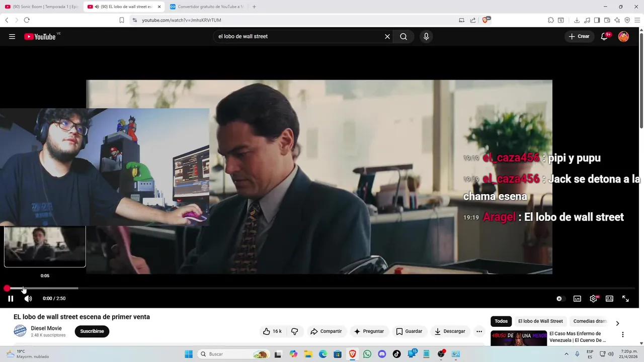Switch to the Sonic Boom browser tab
Viewport: 644px width, 362px height.
(41, 7)
